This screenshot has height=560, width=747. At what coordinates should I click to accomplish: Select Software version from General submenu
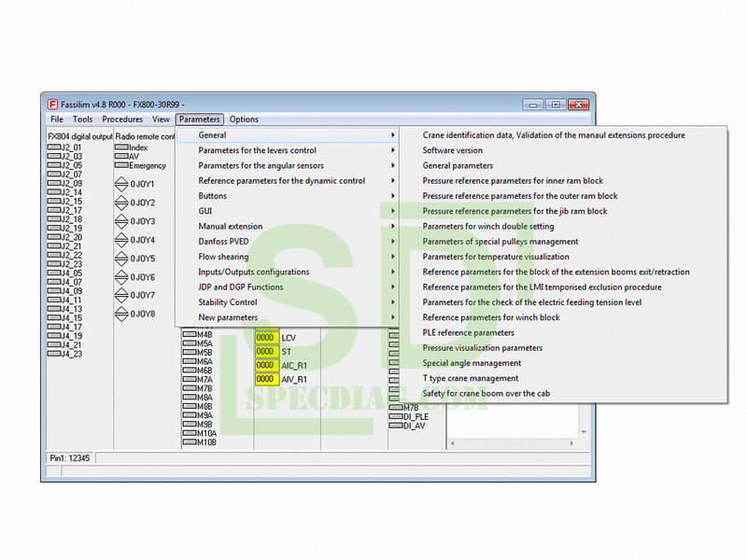tap(453, 150)
